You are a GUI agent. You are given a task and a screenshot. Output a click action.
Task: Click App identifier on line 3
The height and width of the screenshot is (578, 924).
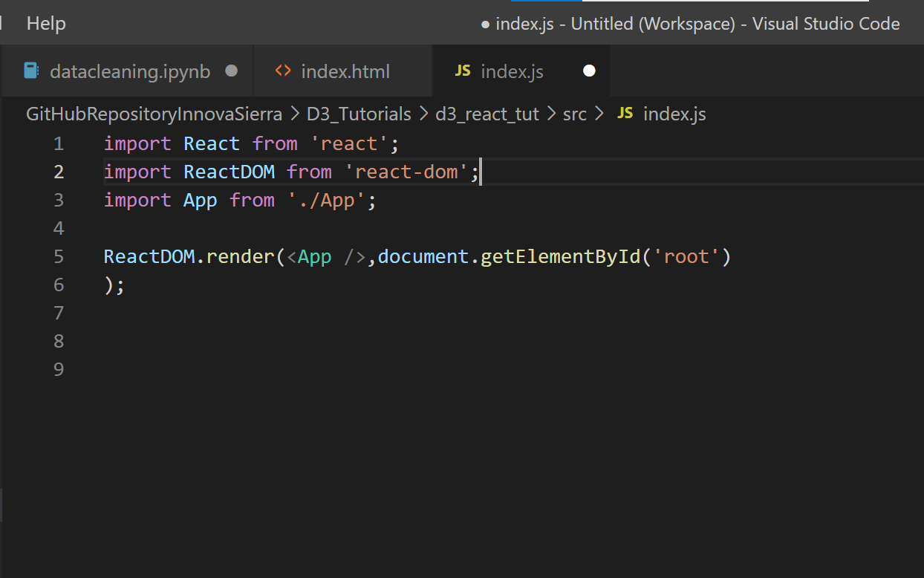(x=201, y=200)
